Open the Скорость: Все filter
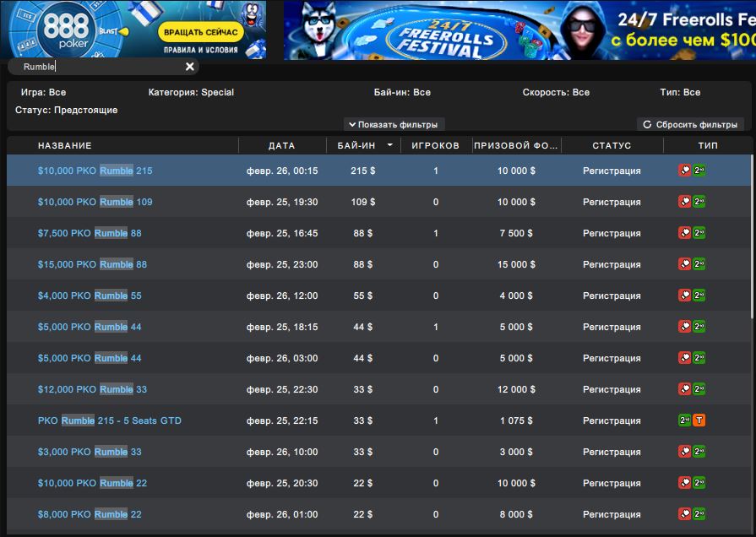 [x=556, y=92]
